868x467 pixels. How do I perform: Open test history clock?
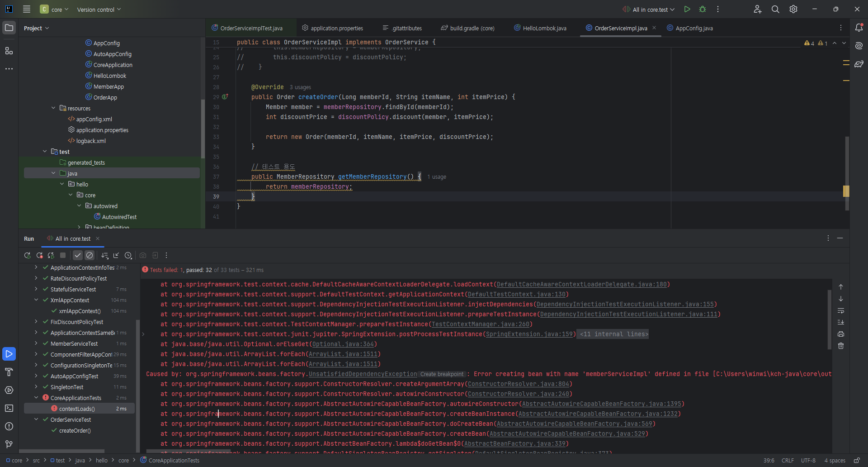click(128, 255)
